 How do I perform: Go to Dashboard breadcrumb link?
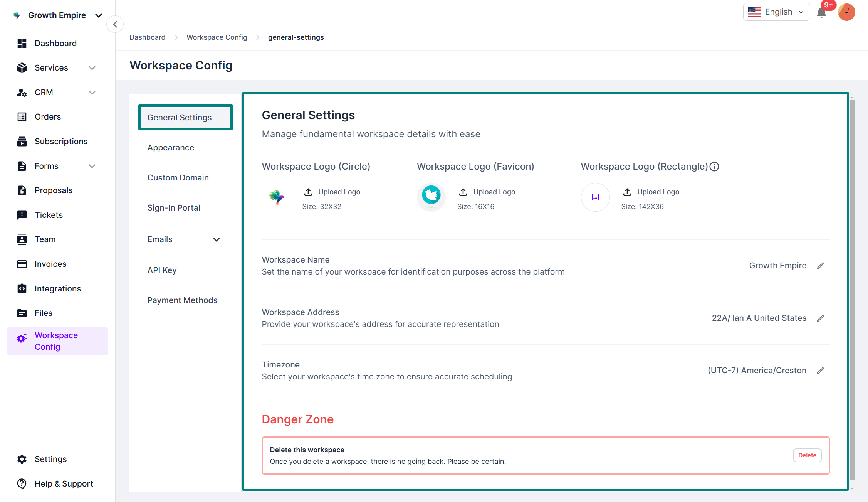[x=147, y=37]
